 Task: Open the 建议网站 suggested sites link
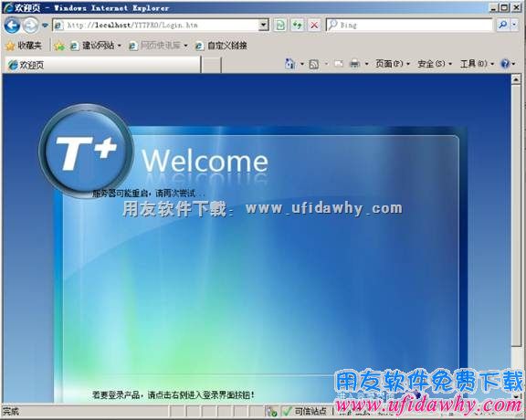pos(95,46)
